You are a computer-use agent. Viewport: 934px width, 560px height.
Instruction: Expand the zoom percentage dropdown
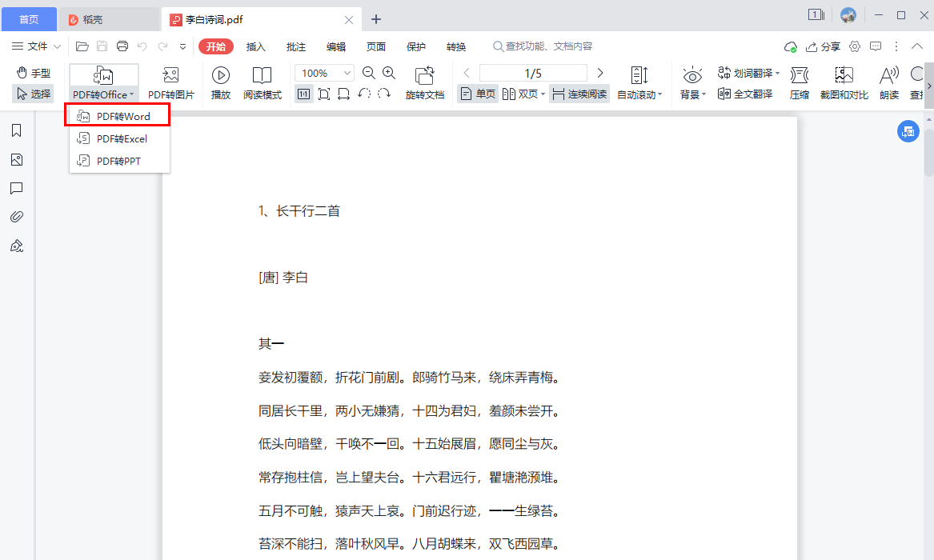(x=347, y=73)
